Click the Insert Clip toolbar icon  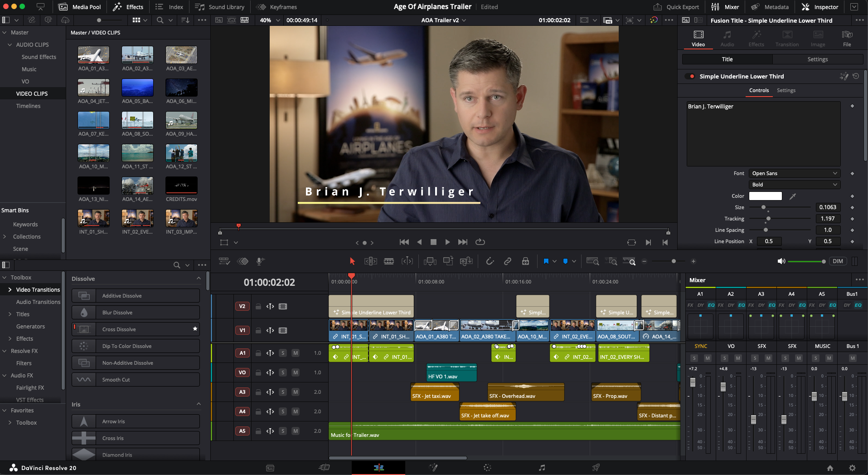point(430,261)
